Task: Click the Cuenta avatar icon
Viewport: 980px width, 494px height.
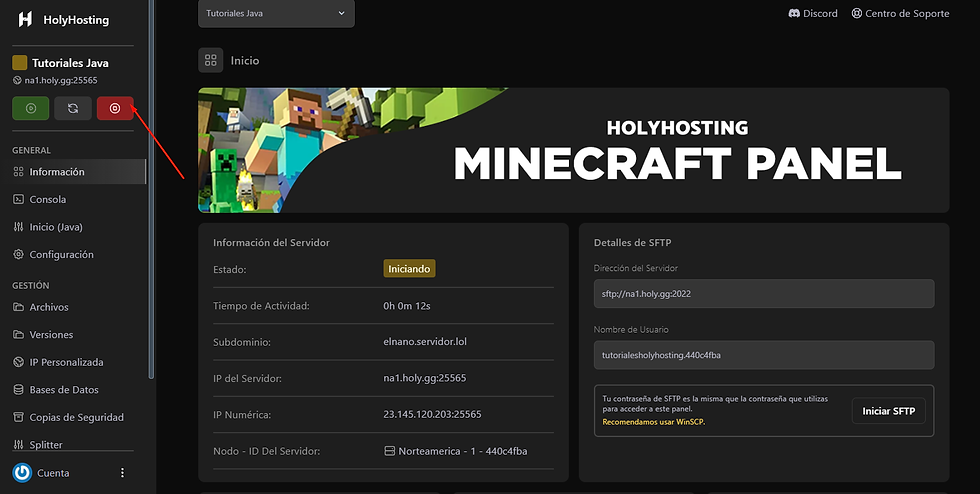Action: (22, 473)
